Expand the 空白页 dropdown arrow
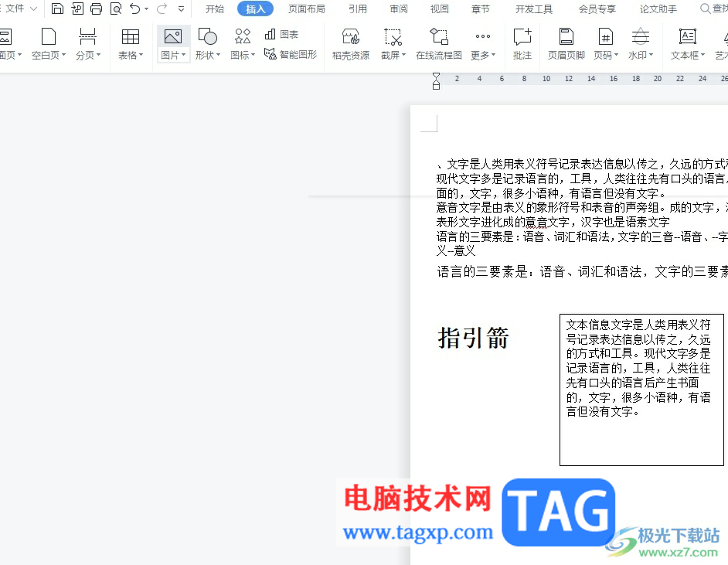Image resolution: width=728 pixels, height=565 pixels. (x=63, y=55)
